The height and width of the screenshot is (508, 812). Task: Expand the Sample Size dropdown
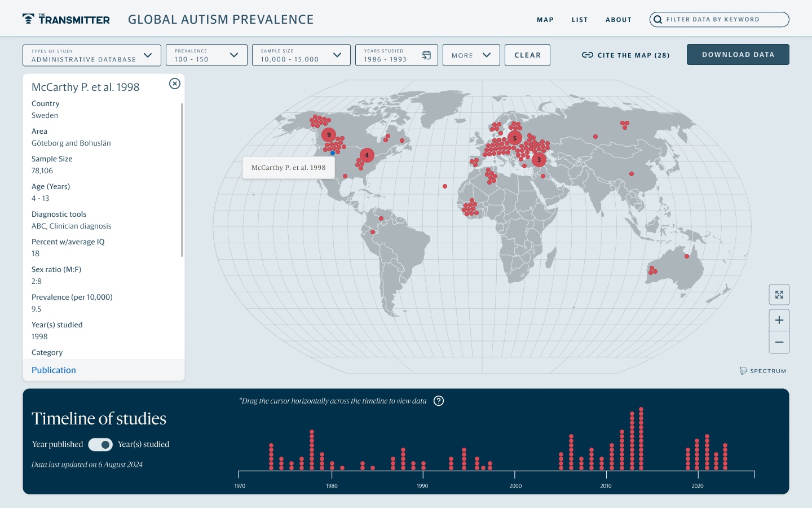301,55
